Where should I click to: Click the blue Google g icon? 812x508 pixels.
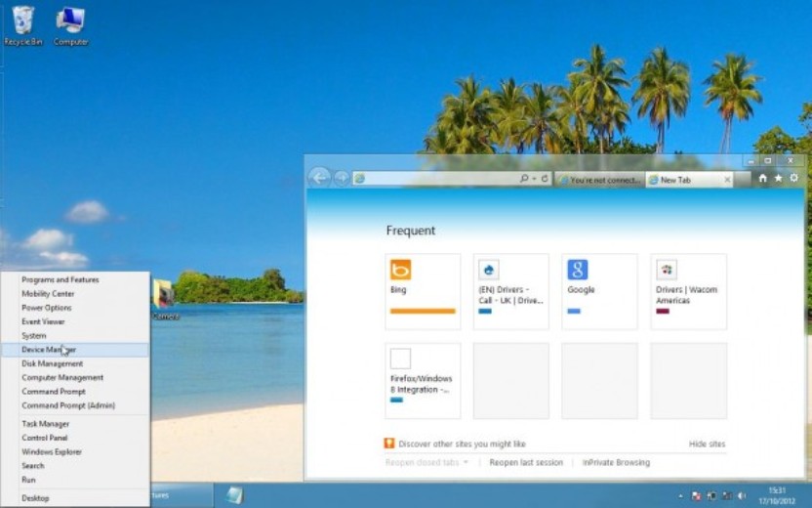[578, 270]
